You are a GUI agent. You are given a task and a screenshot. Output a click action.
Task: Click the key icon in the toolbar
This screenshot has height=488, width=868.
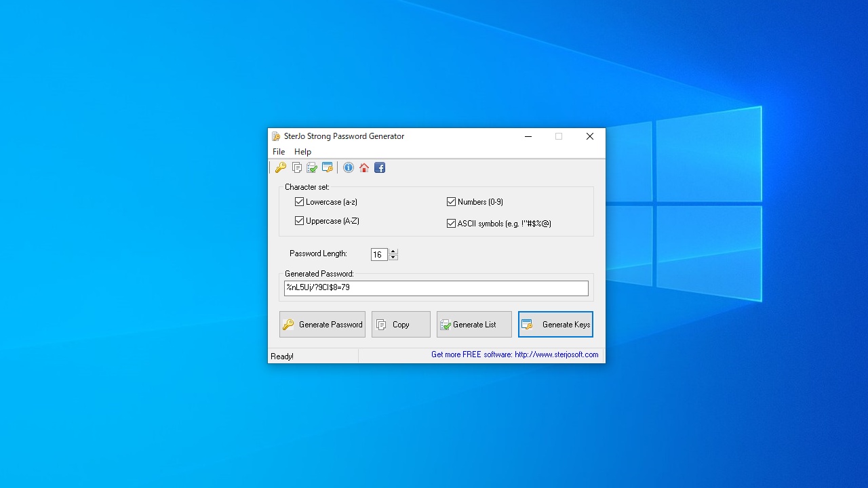[x=280, y=167]
